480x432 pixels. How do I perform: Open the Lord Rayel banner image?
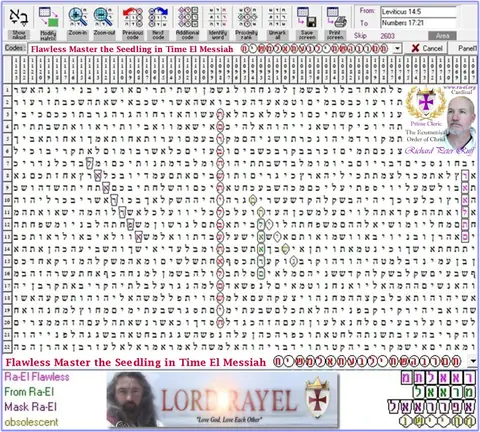pos(223,400)
